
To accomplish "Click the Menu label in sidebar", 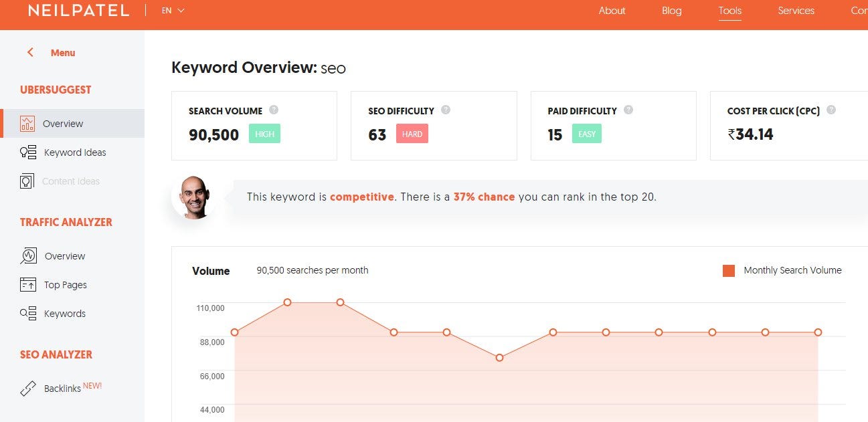I will [63, 53].
